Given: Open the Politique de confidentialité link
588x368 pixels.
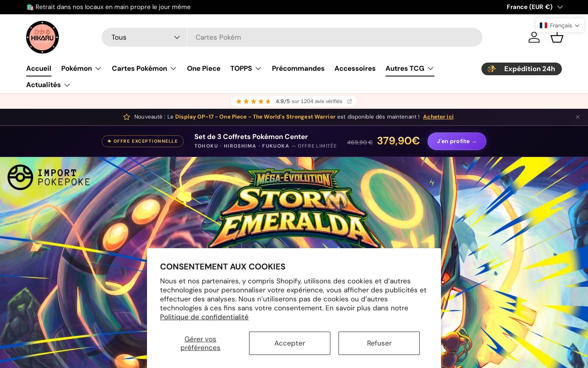Looking at the screenshot, I should 204,317.
